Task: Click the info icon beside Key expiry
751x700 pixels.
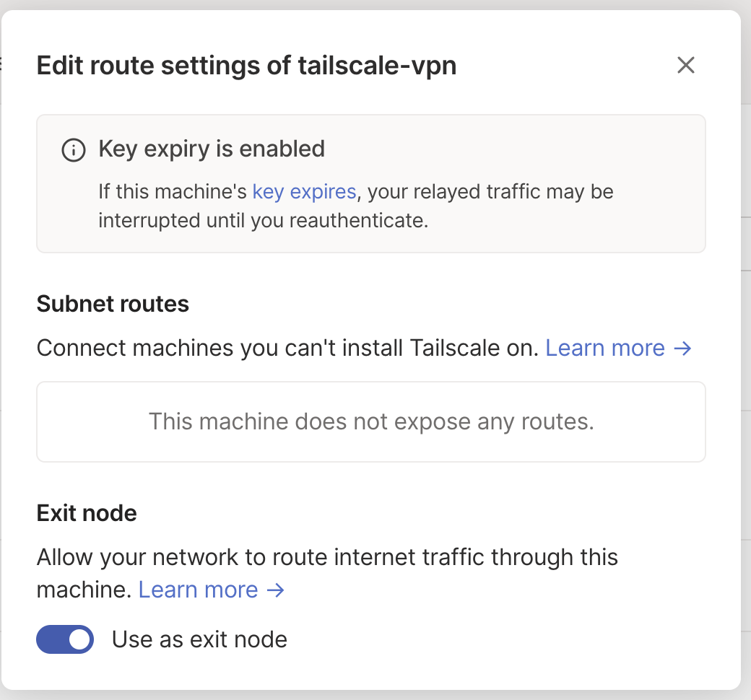Action: (73, 150)
